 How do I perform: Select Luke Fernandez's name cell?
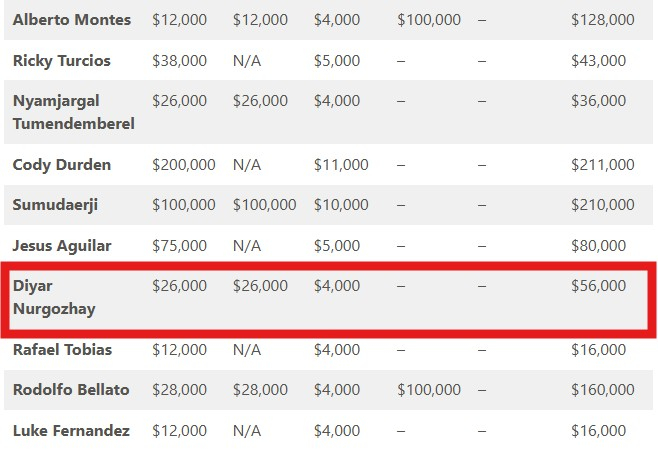(x=71, y=431)
